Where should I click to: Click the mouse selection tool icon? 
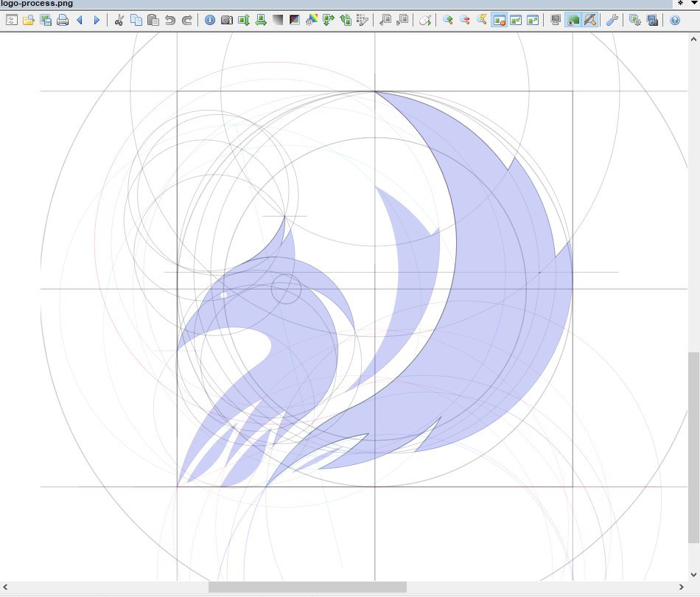[425, 20]
